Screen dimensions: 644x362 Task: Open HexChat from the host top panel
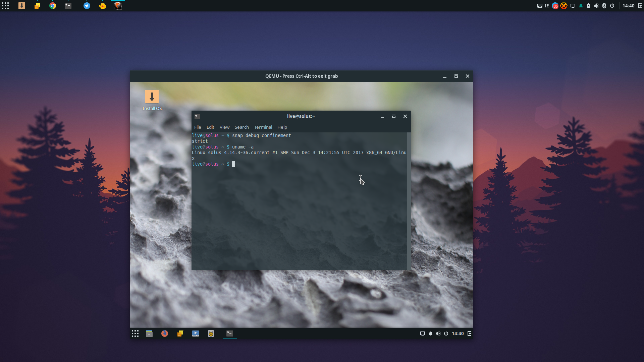(37, 6)
